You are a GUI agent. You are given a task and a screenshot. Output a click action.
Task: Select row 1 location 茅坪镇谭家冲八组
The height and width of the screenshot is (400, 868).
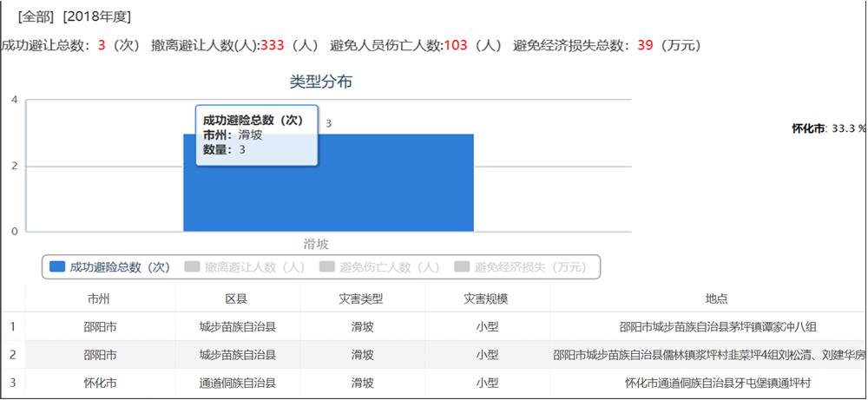pyautogui.click(x=717, y=327)
